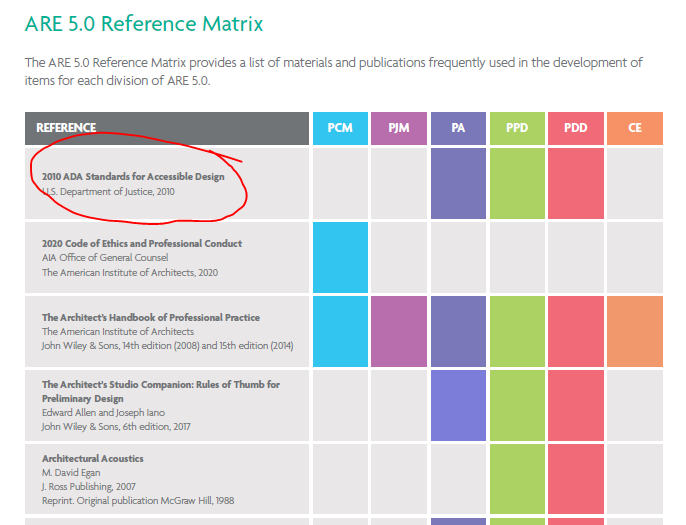686x525 pixels.
Task: Select The Architect's Handbook of Professional Practice
Action: point(151,317)
